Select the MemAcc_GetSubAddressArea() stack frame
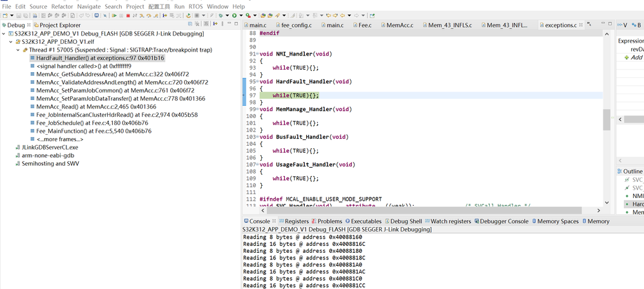The height and width of the screenshot is (289, 644). pos(109,74)
